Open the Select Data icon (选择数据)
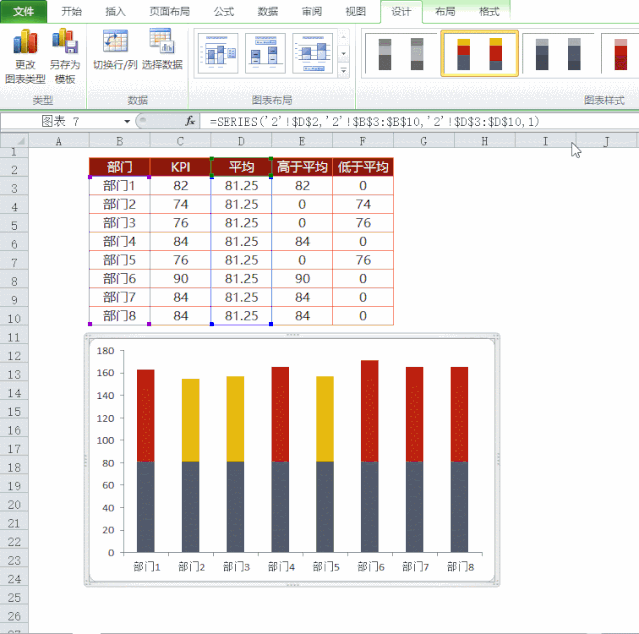Viewport: 639px width, 634px height. (162, 50)
